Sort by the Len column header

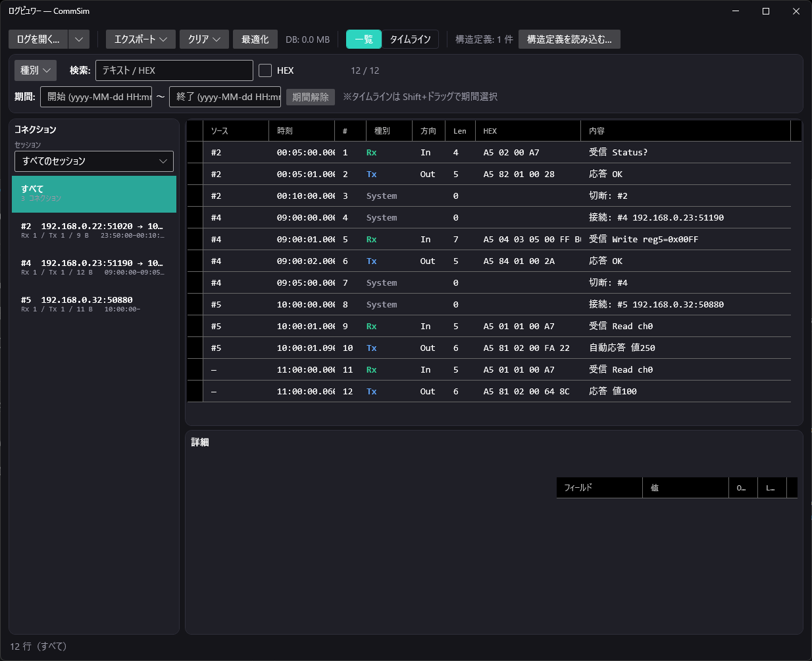[460, 131]
